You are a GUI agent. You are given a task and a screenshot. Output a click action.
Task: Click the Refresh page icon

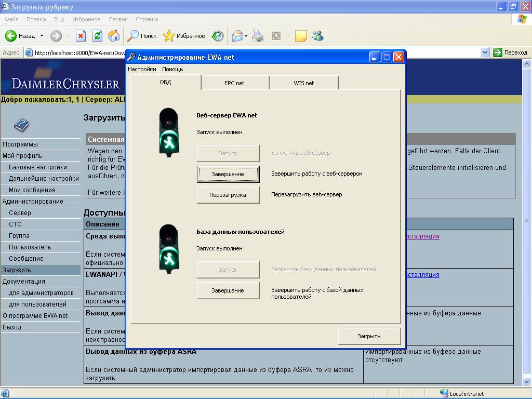click(x=97, y=36)
